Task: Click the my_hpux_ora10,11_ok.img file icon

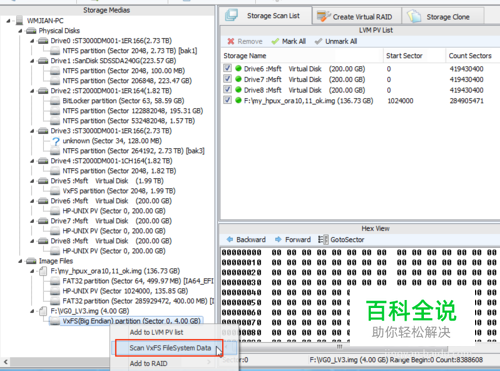Action: click(x=43, y=271)
